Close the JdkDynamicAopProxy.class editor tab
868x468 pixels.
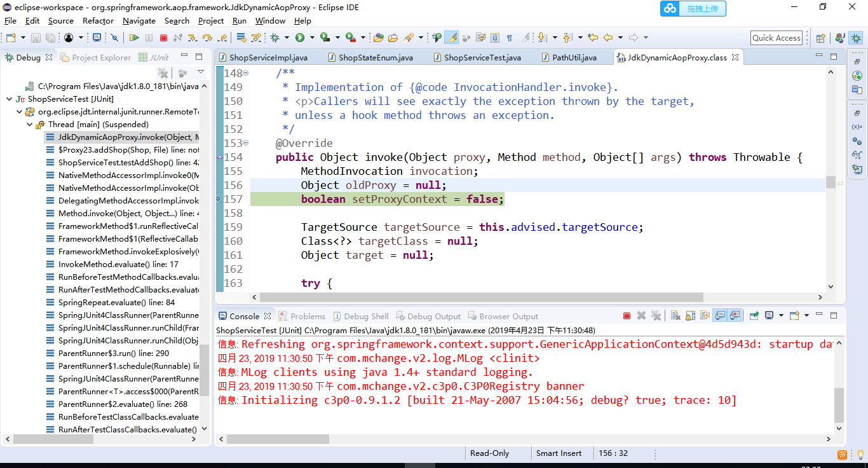tap(735, 57)
